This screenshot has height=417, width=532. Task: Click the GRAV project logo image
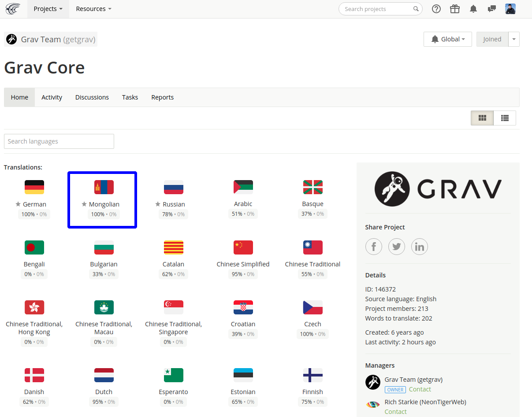pyautogui.click(x=438, y=189)
